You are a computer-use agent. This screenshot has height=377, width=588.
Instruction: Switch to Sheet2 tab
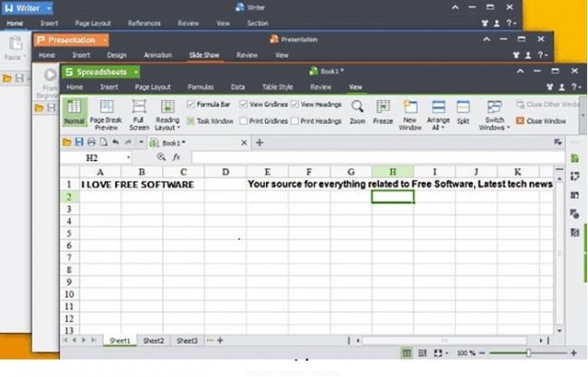(154, 341)
